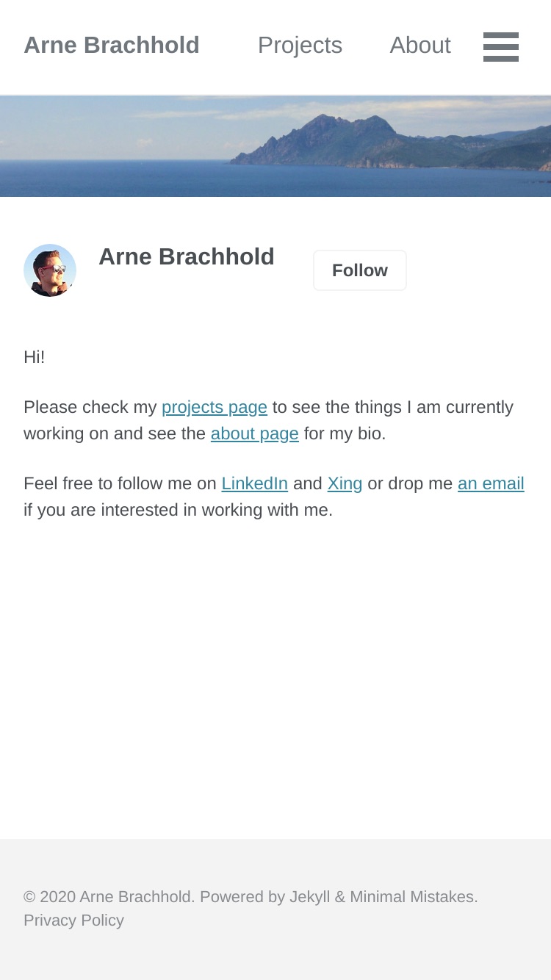
Task: Open the hamburger navigation menu
Action: [501, 46]
